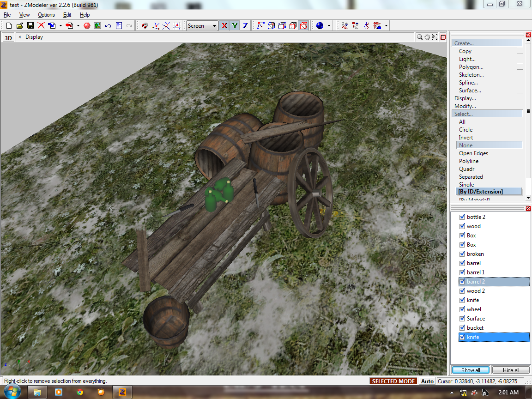Image resolution: width=532 pixels, height=399 pixels.
Task: Toggle visibility checkbox for bucket
Action: pyautogui.click(x=462, y=328)
